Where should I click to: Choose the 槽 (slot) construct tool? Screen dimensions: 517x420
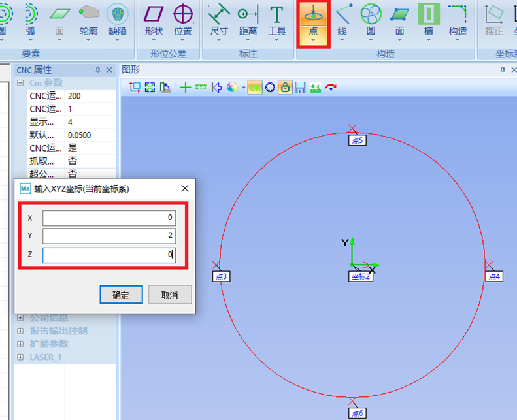[428, 18]
